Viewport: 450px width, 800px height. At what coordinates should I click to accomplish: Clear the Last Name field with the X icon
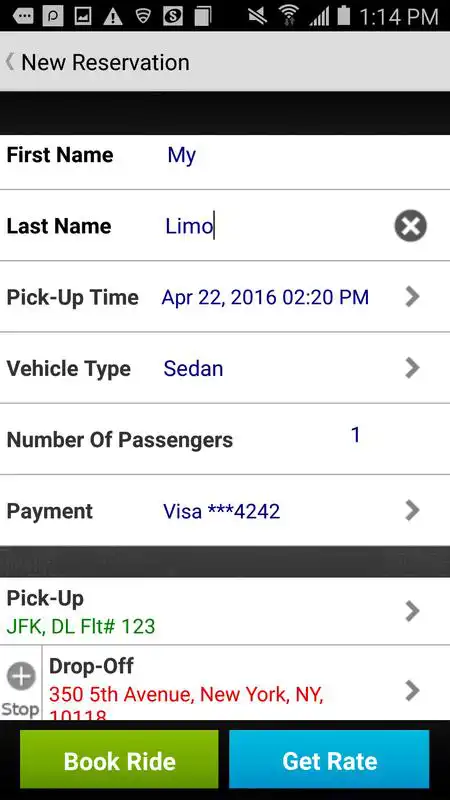point(410,226)
